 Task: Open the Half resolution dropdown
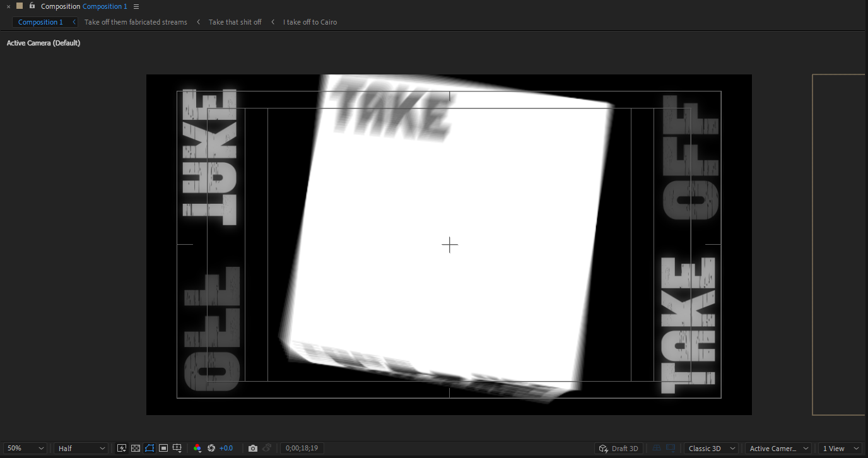point(81,448)
